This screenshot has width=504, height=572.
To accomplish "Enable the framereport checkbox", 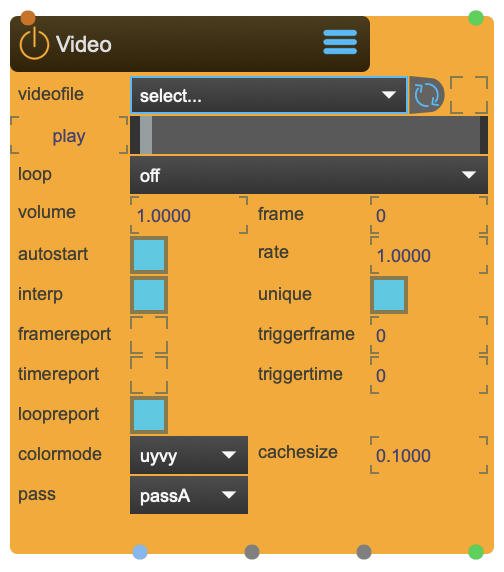I will tap(149, 335).
